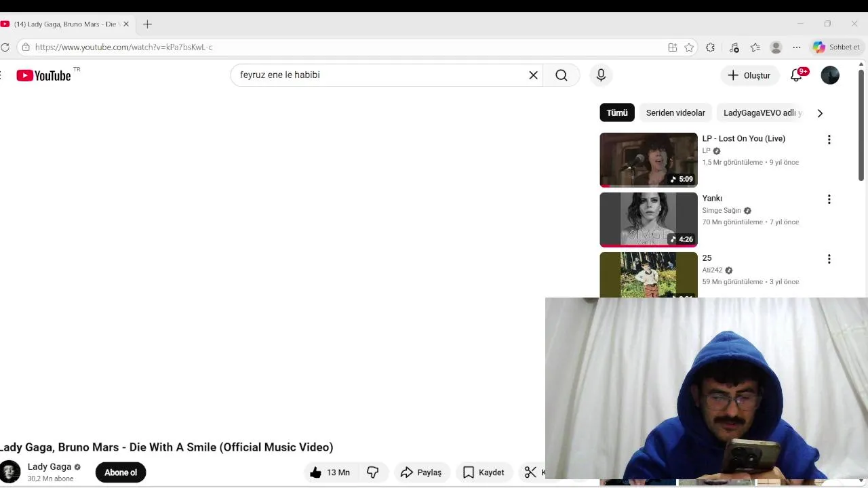Close the Lady Gaga, Bruno Mars tab

pos(125,24)
